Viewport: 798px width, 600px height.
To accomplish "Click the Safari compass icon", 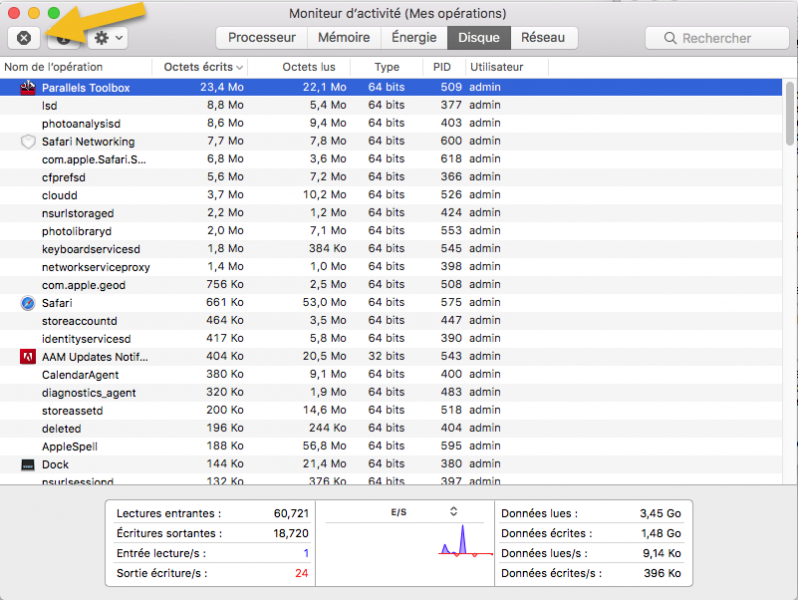I will tap(27, 303).
